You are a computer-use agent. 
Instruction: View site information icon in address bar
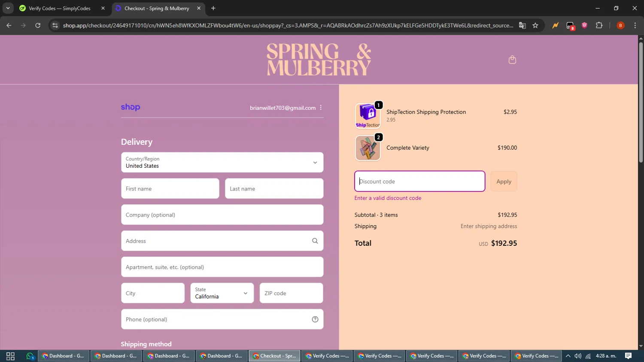point(55,26)
